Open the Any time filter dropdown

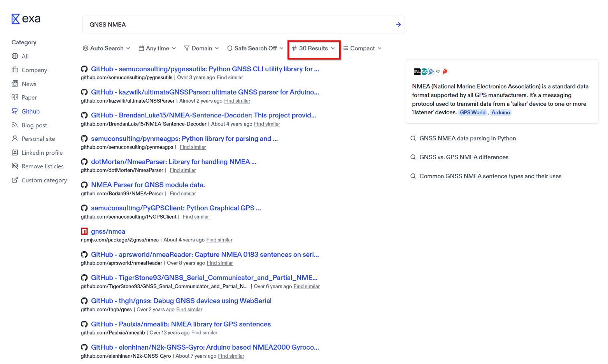[x=157, y=48]
